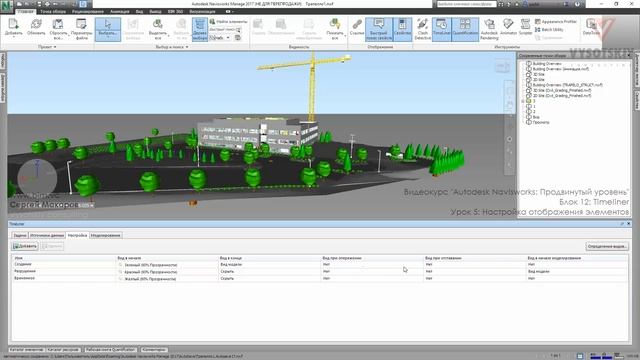Click the Выделить все (Select All) icon
Screen dimensions: 640x360
coord(158,29)
